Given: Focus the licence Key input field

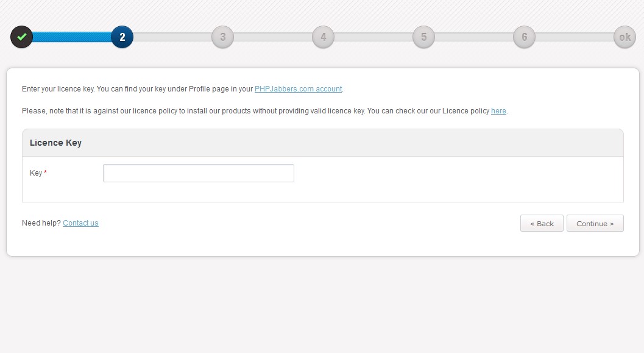Looking at the screenshot, I should click(x=198, y=173).
